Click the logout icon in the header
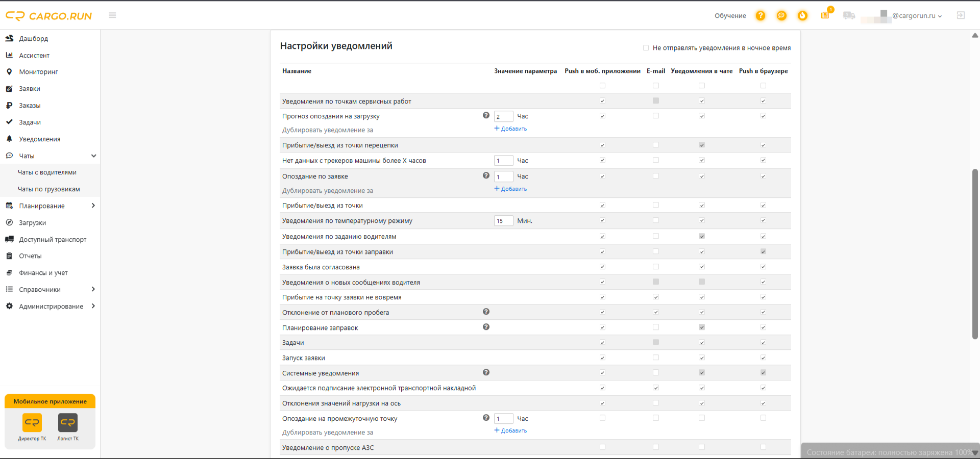This screenshot has width=980, height=459. [961, 15]
